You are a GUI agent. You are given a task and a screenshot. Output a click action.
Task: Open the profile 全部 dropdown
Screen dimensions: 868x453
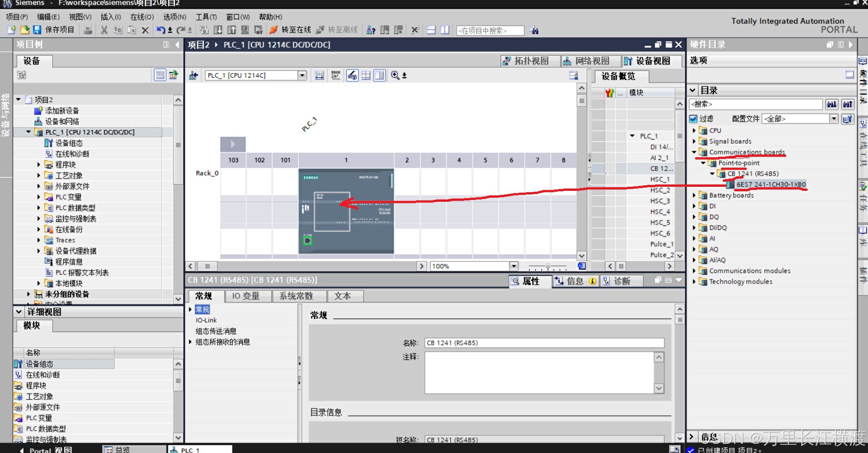tap(833, 119)
